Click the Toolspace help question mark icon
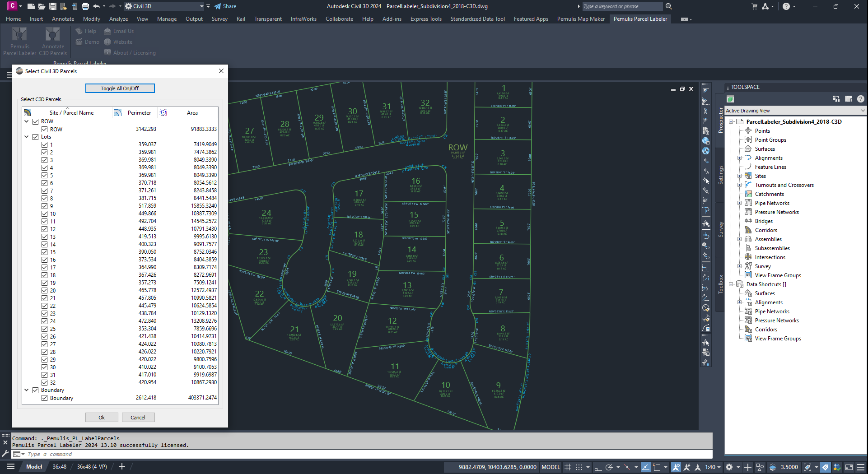 (861, 99)
